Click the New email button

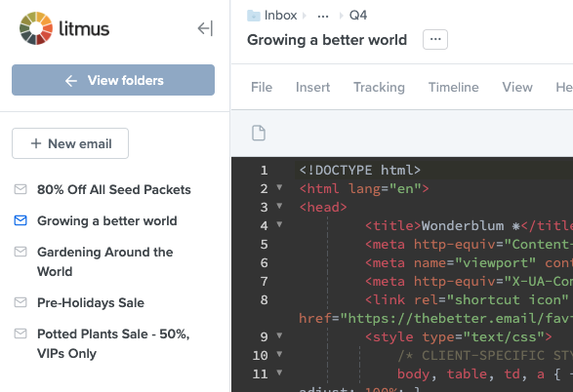(x=70, y=143)
